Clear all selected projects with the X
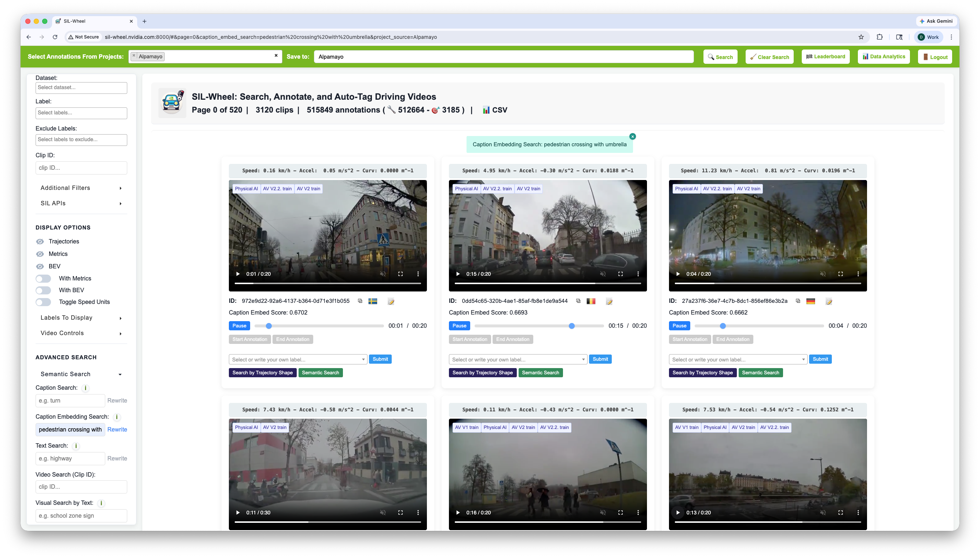 coord(276,56)
